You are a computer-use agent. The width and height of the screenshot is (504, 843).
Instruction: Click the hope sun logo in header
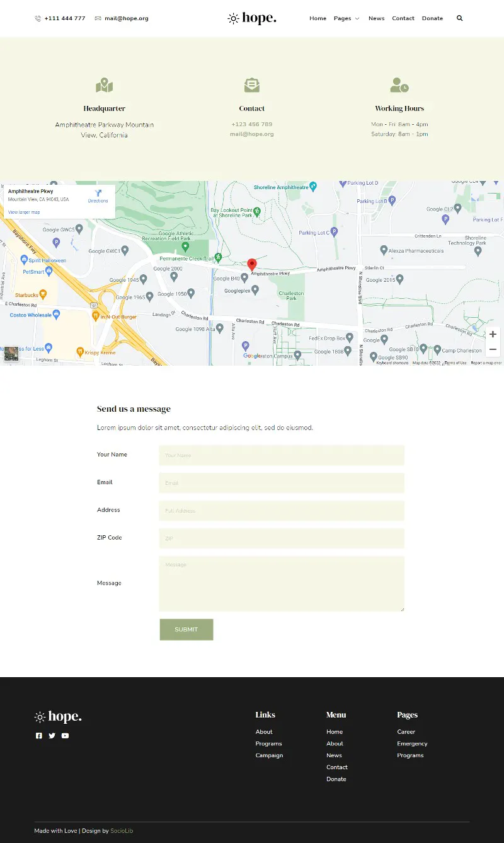coord(252,18)
